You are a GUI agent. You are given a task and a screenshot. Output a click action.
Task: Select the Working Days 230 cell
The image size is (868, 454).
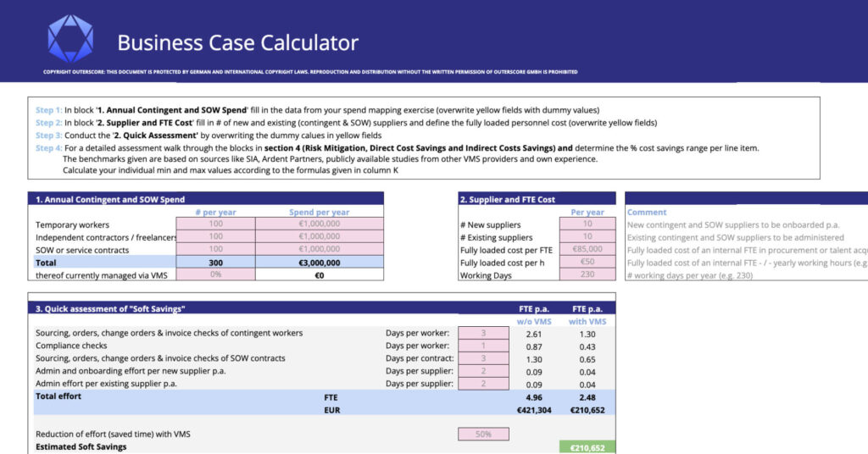point(587,275)
